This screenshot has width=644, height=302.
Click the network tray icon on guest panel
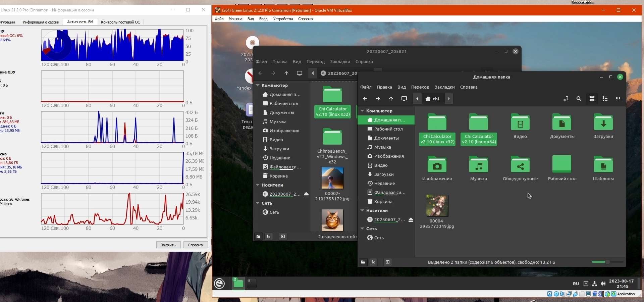coord(595,284)
